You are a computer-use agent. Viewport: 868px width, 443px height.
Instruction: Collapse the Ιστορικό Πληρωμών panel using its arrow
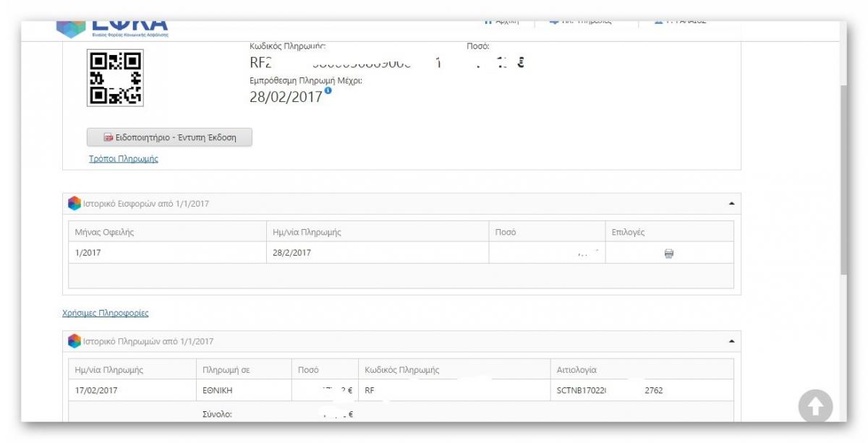click(x=731, y=341)
